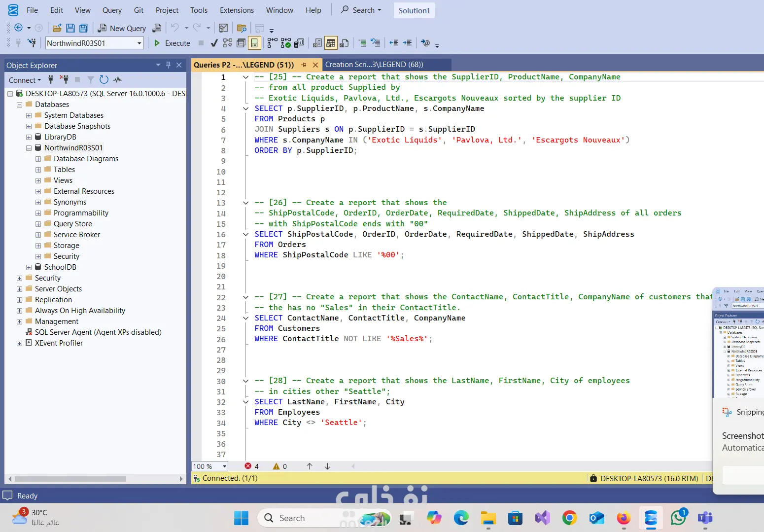
Task: Switch to the Creation Script tab
Action: pos(374,65)
